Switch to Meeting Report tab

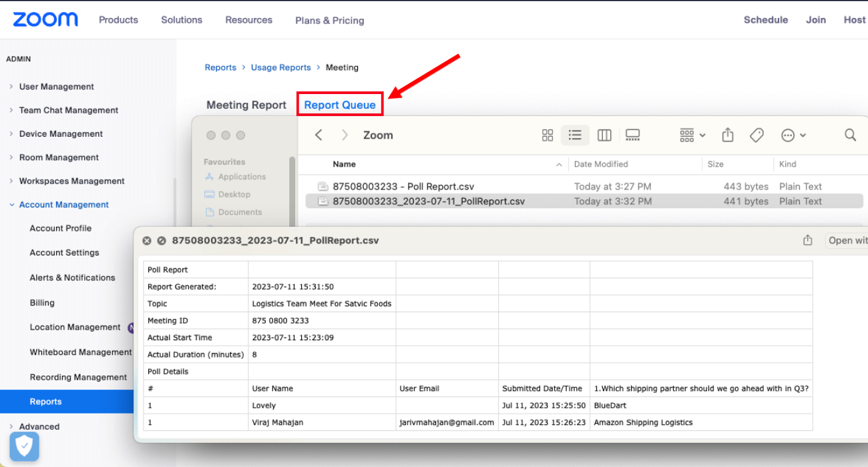[246, 105]
